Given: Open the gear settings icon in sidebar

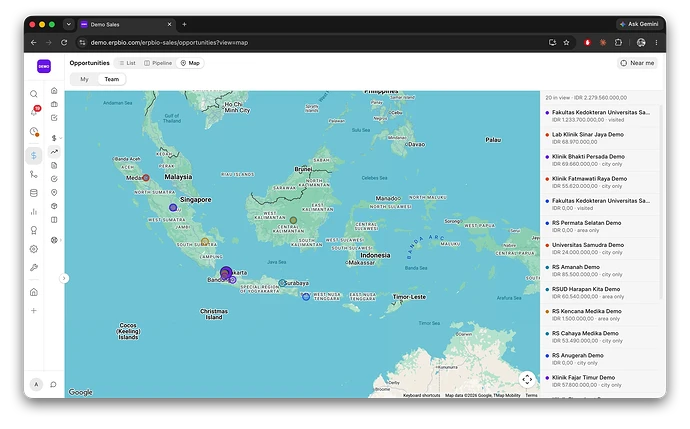Looking at the screenshot, I should pos(34,249).
